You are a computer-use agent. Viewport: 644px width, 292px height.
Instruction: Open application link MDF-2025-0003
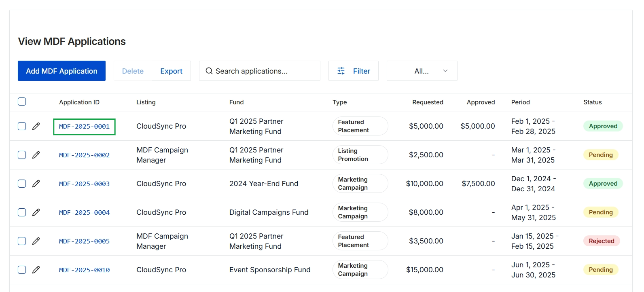[84, 184]
